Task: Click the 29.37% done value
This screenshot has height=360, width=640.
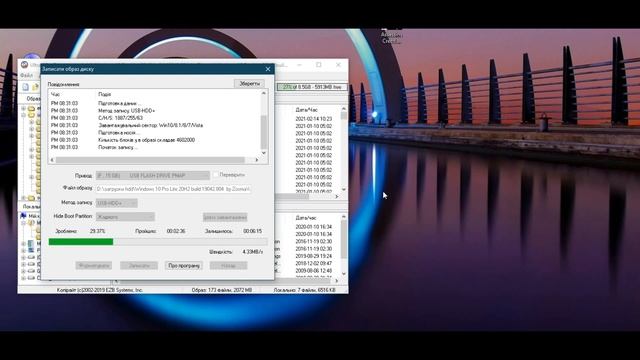Action: [98, 231]
